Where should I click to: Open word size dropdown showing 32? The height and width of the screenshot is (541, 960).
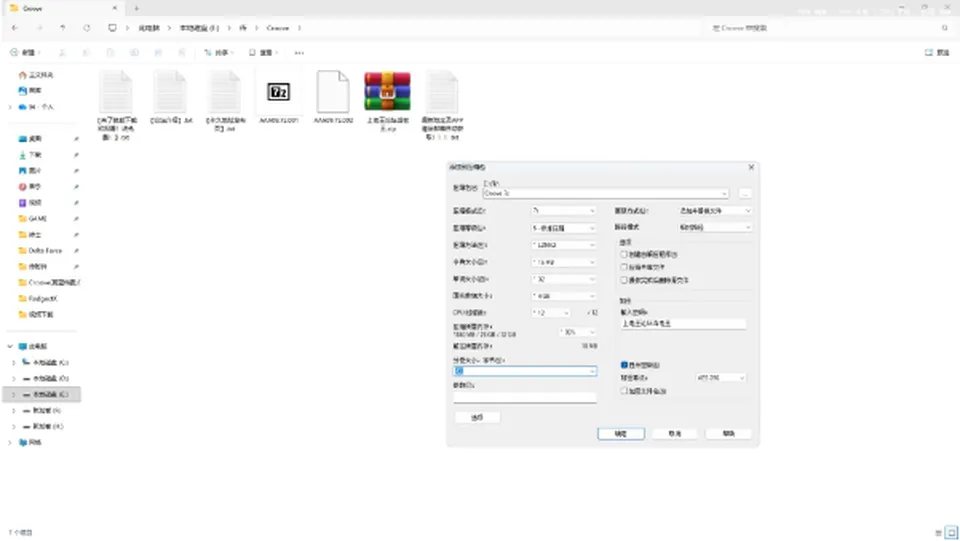click(x=563, y=279)
